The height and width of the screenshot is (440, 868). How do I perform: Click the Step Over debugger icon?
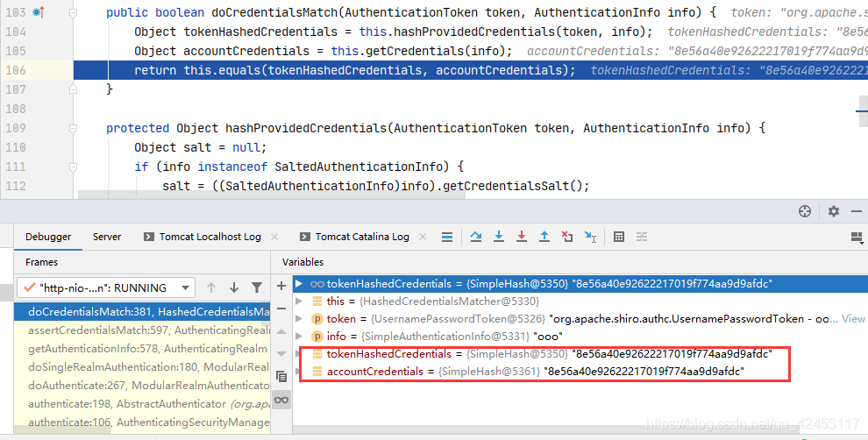click(475, 237)
